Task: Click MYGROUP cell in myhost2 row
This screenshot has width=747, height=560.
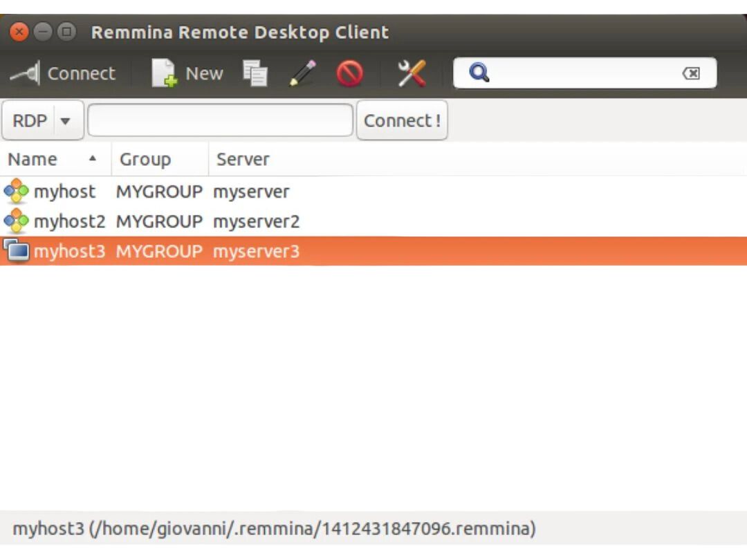Action: (159, 221)
